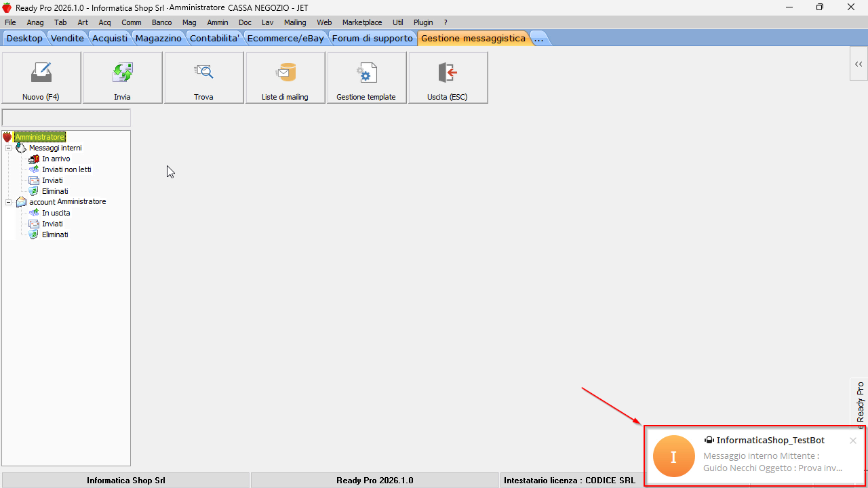The image size is (868, 488).
Task: Switch to the Ecommerce/eBay tab
Action: (x=285, y=39)
